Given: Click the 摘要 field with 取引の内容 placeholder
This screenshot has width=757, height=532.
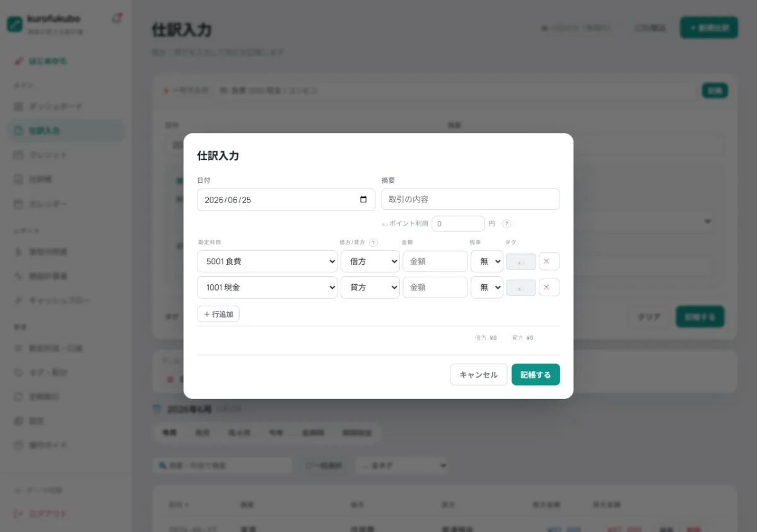Looking at the screenshot, I should [x=471, y=199].
